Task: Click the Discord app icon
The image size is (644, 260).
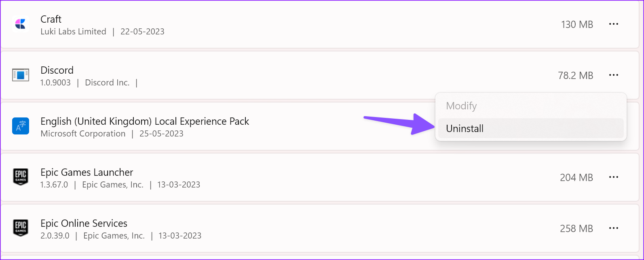Action: 21,75
